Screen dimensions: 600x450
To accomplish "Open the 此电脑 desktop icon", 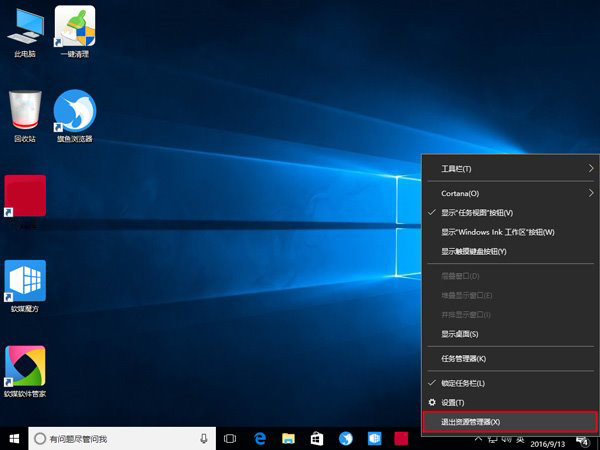I will pos(25,32).
